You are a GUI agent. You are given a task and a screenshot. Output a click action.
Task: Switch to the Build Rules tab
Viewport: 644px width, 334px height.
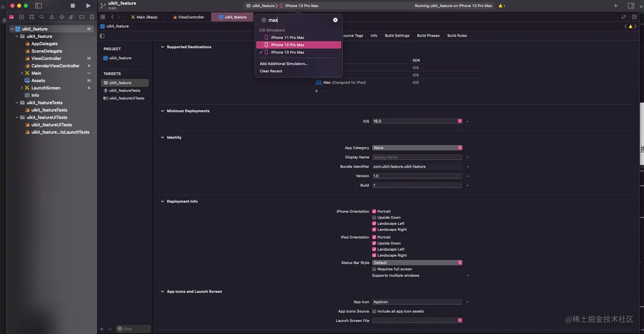pyautogui.click(x=457, y=36)
